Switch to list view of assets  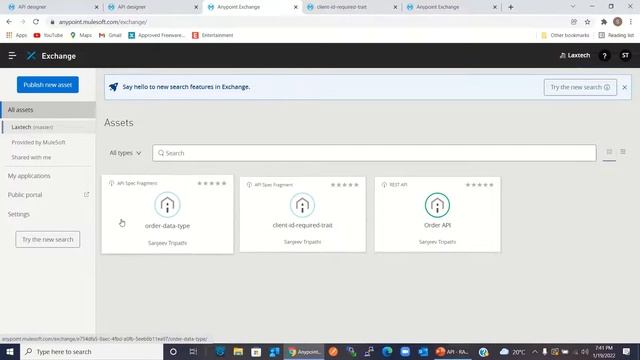(x=623, y=152)
